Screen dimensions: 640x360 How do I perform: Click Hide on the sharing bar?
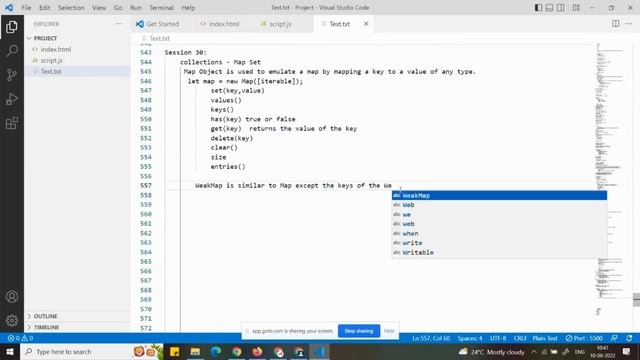click(x=389, y=331)
